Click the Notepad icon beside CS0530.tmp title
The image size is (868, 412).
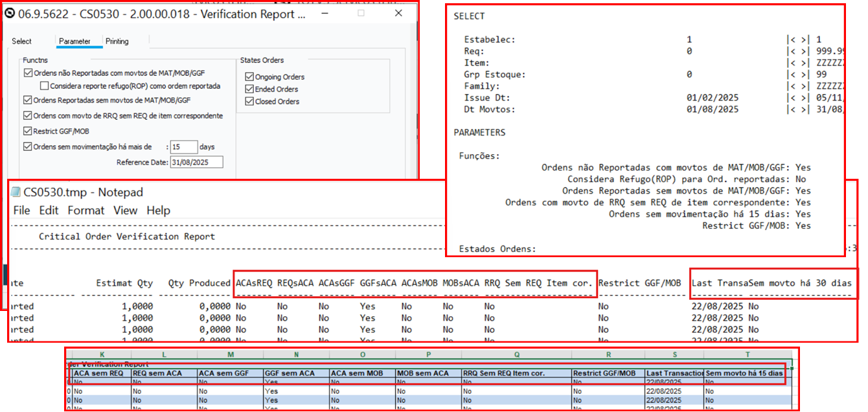click(15, 192)
